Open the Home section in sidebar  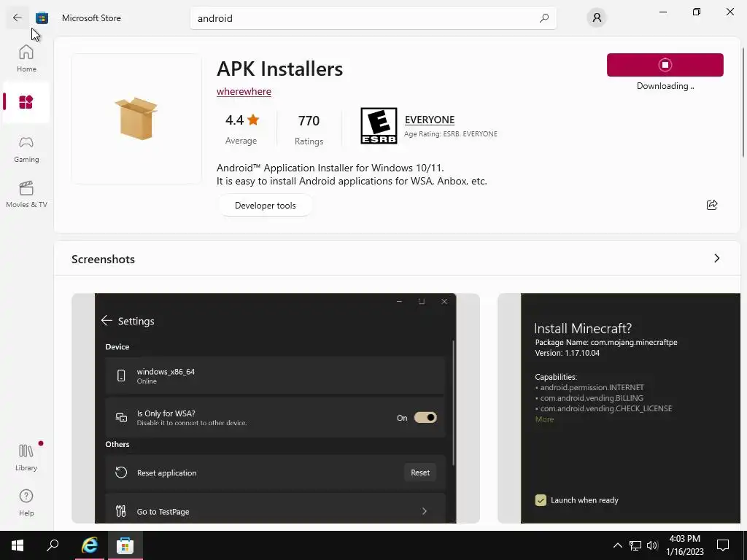point(26,58)
